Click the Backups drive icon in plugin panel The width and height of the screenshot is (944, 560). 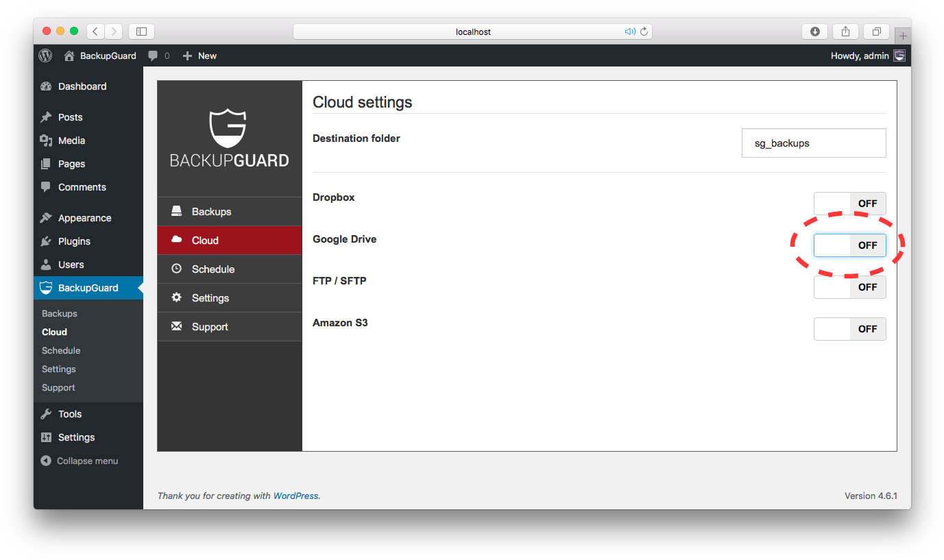(177, 211)
